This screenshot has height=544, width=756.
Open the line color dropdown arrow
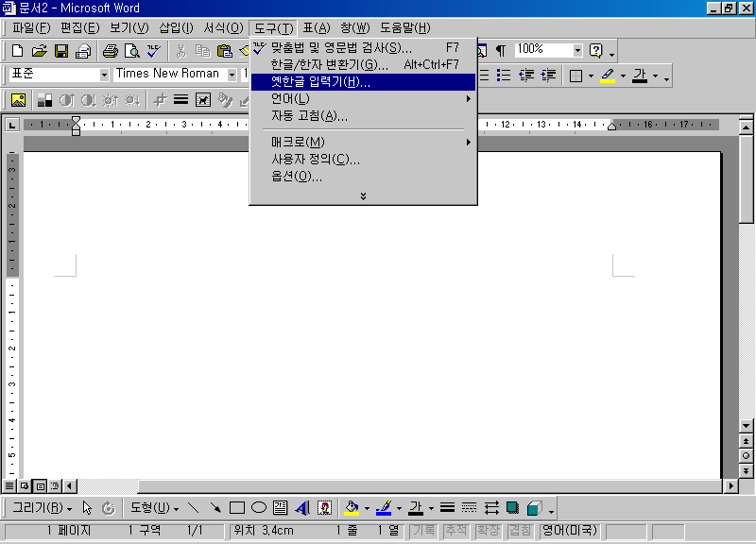(399, 508)
